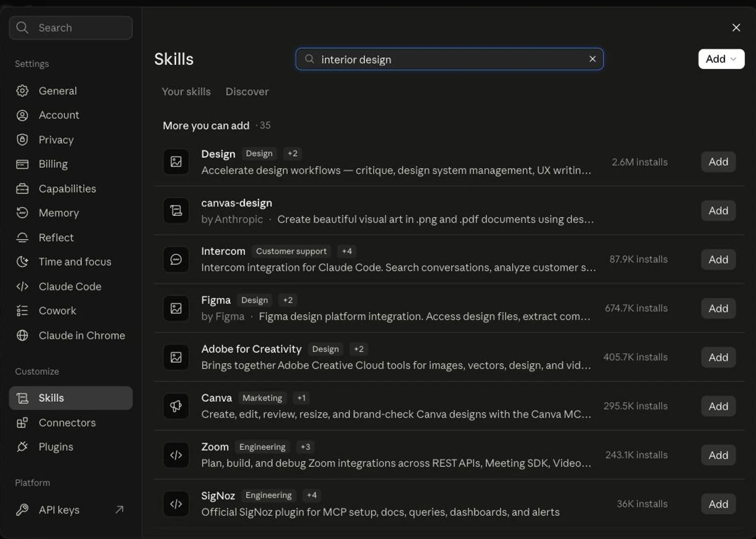Close the settings dialog
756x539 pixels.
point(736,27)
